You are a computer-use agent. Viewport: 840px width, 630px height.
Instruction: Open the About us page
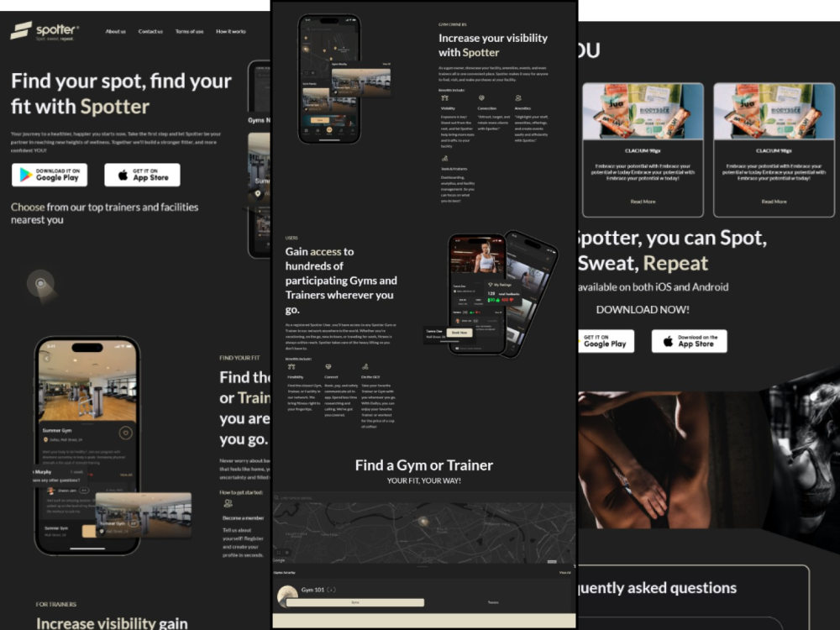(116, 32)
